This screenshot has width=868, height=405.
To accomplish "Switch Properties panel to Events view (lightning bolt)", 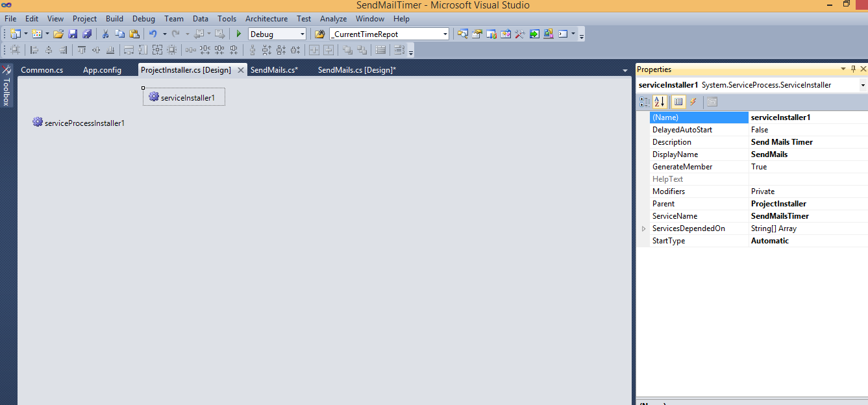I will (x=693, y=102).
